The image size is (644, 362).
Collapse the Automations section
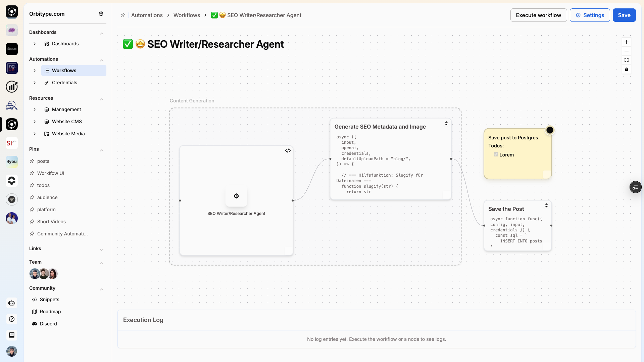[x=102, y=60]
